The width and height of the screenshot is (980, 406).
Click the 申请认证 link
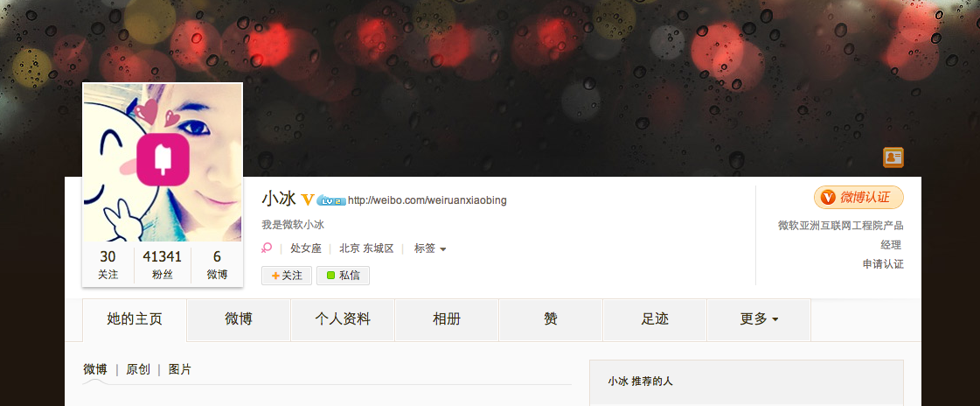(883, 264)
